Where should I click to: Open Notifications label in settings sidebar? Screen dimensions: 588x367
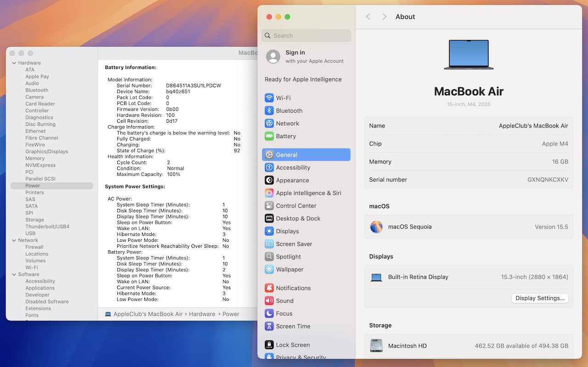pyautogui.click(x=293, y=288)
